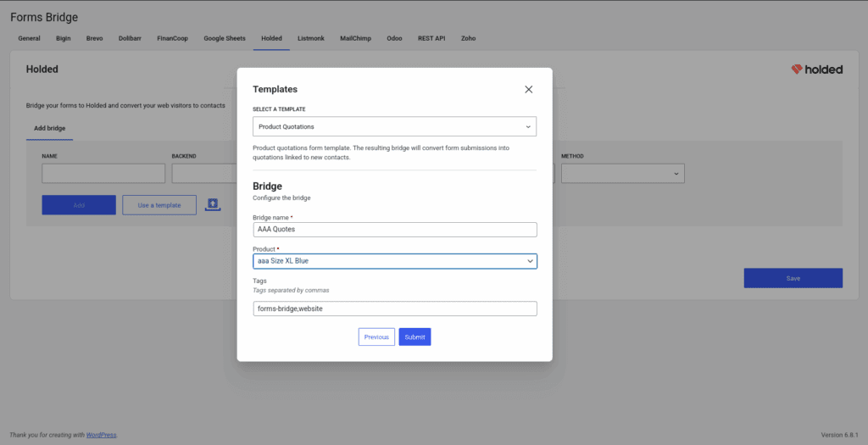Screen dimensions: 868x445
Task: Select the Add bridge tab
Action: coord(50,128)
